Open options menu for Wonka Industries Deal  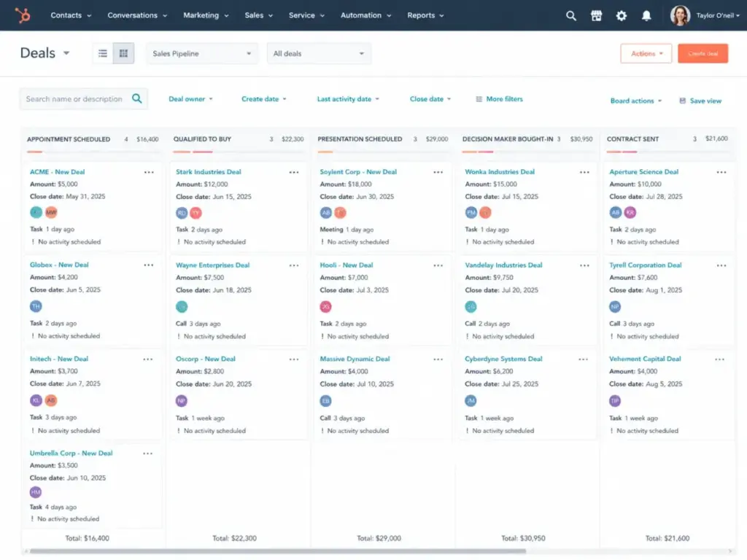tap(584, 172)
